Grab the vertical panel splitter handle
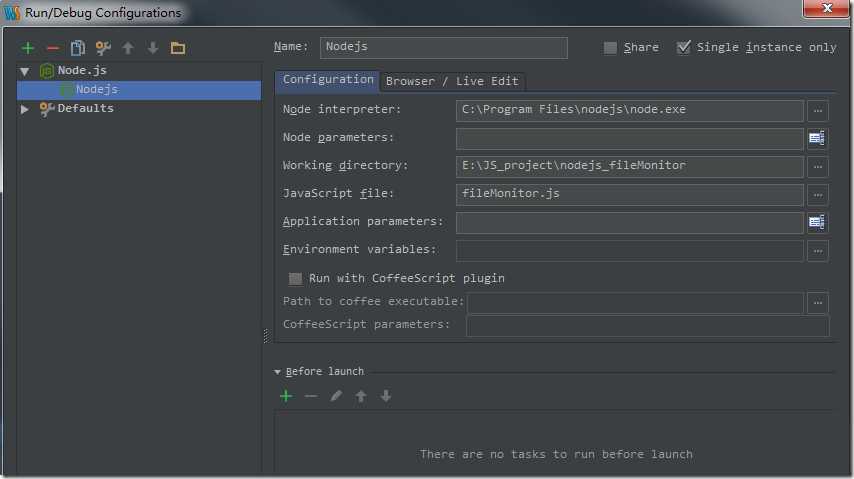 pyautogui.click(x=266, y=336)
